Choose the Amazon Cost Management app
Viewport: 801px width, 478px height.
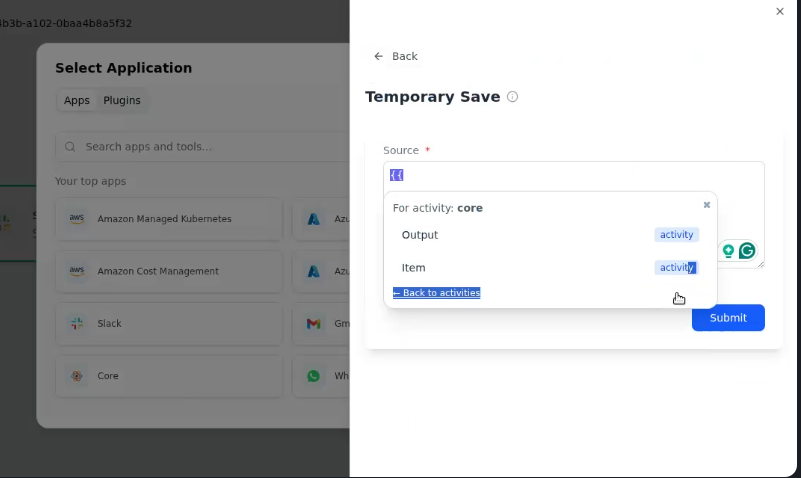tap(169, 271)
